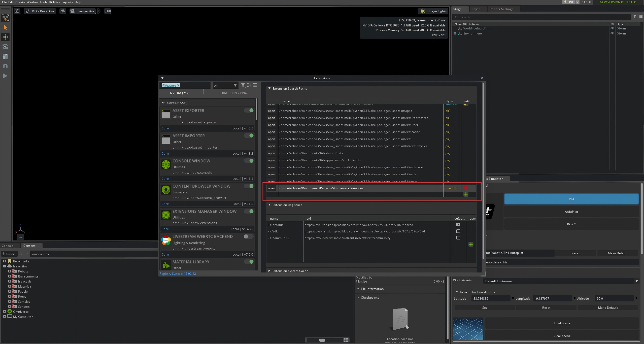Open the Stage panel hamburger options menu

[641, 17]
